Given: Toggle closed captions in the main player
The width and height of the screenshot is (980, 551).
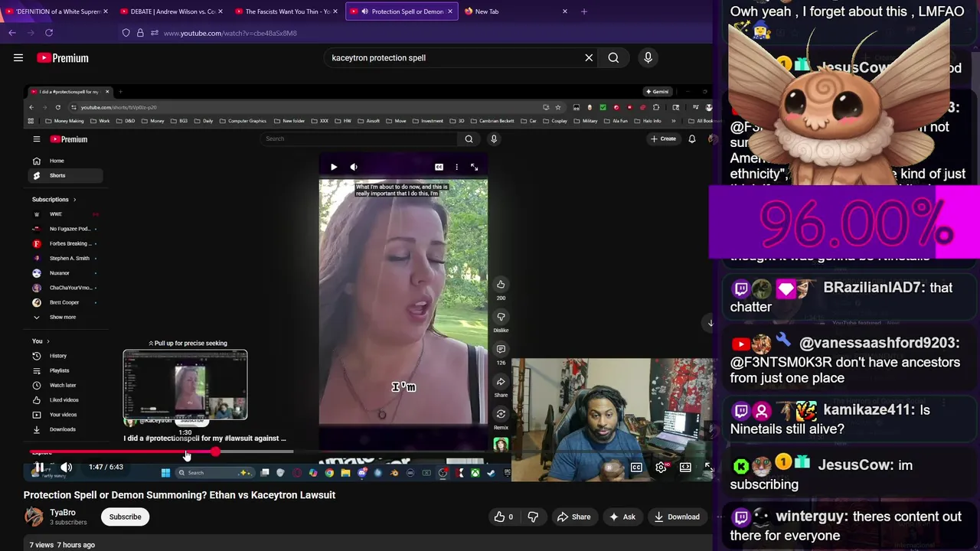Looking at the screenshot, I should point(636,467).
